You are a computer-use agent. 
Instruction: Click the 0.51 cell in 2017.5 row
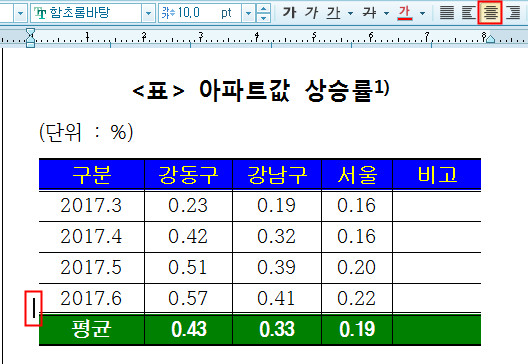pos(189,268)
